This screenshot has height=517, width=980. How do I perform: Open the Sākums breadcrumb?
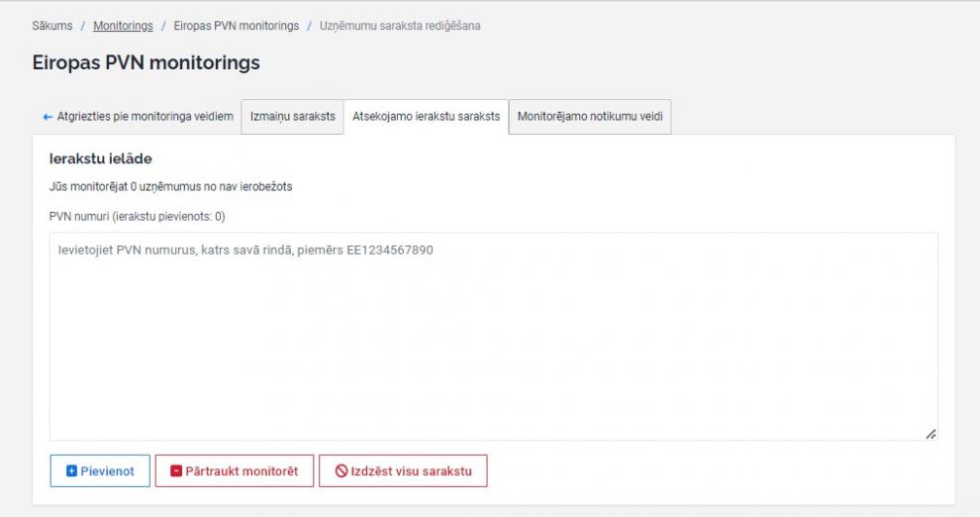point(52,26)
